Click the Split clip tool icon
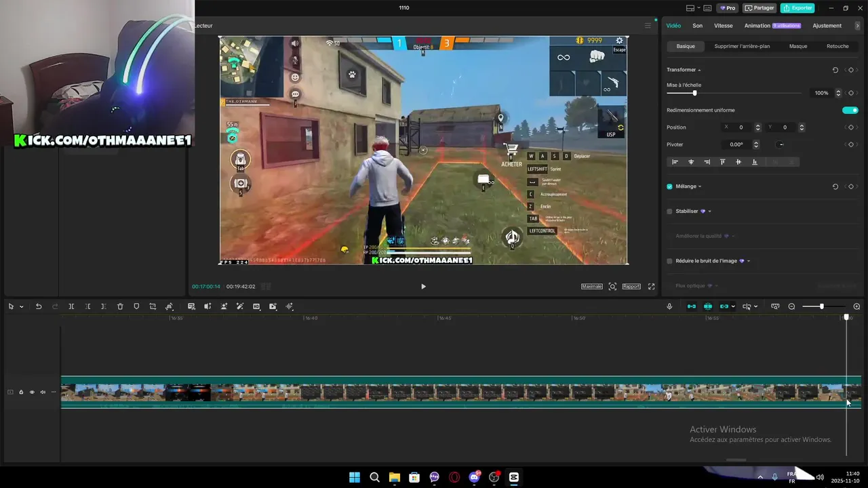Image resolution: width=868 pixels, height=488 pixels. pyautogui.click(x=71, y=306)
